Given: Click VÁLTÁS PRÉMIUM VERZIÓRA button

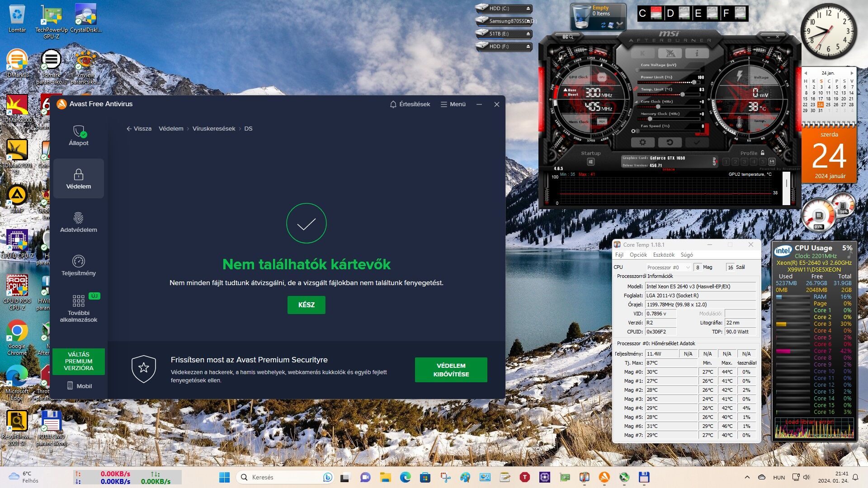Looking at the screenshot, I should [79, 361].
